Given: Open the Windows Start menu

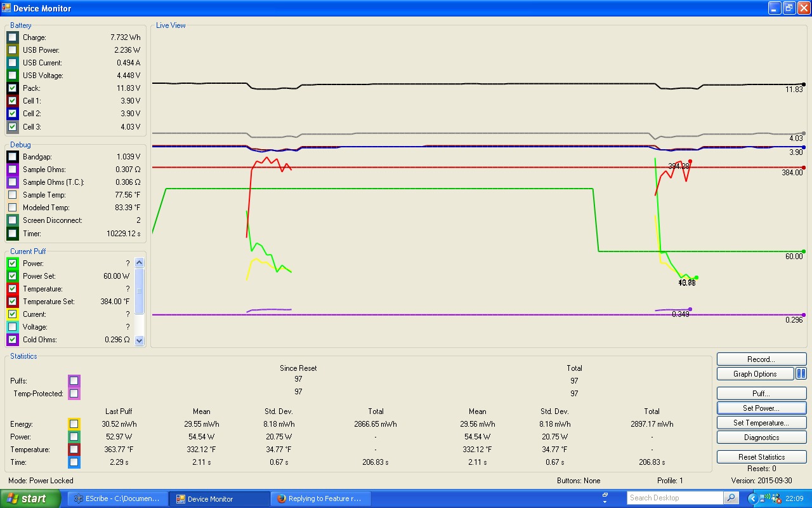Looking at the screenshot, I should 30,498.
